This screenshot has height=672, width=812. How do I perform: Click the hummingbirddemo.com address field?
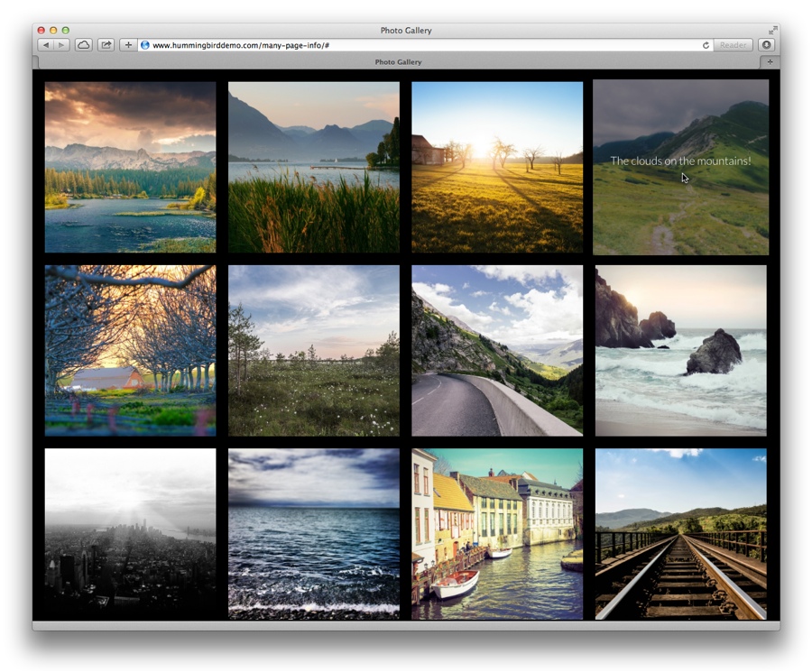coord(406,45)
